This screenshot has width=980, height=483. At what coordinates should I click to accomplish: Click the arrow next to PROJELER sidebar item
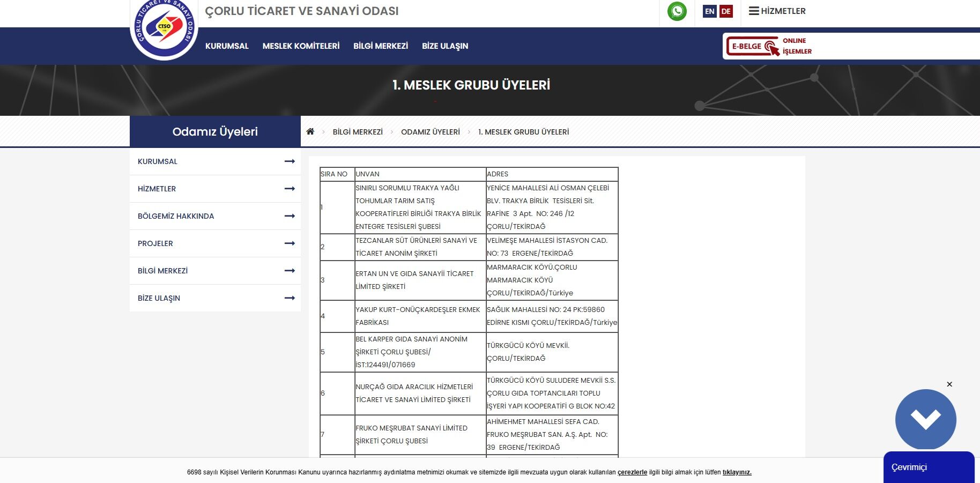tap(289, 243)
